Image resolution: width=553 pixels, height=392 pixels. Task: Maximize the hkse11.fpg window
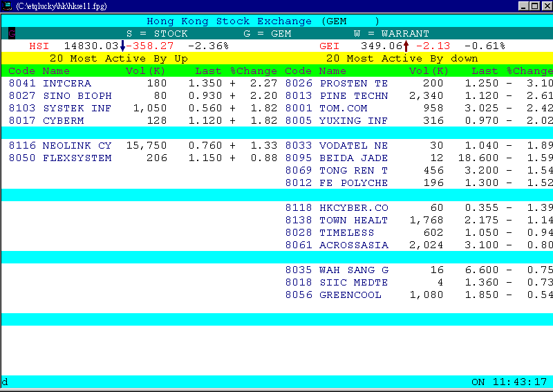pyautogui.click(x=534, y=6)
